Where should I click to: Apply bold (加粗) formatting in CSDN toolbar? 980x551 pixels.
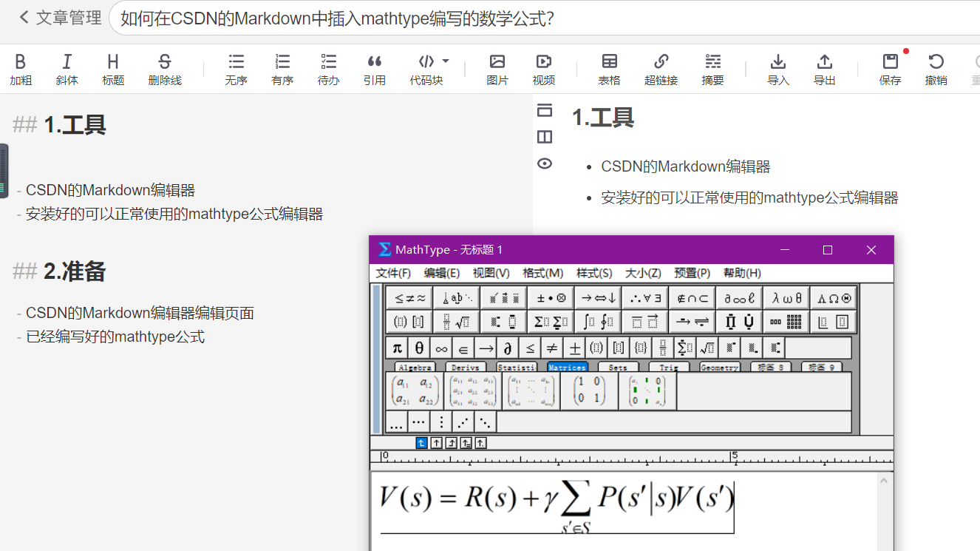tap(21, 70)
